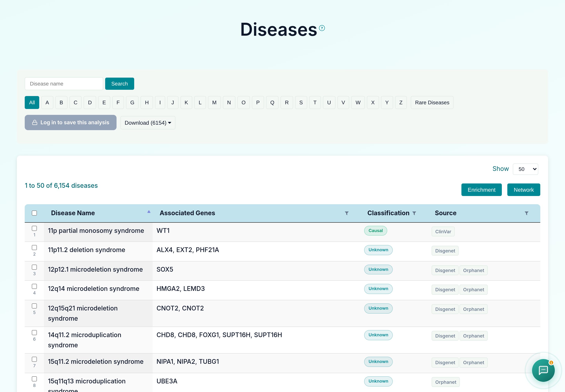Check the box for 14q11.2 microduplication syndrome

pyautogui.click(x=34, y=332)
